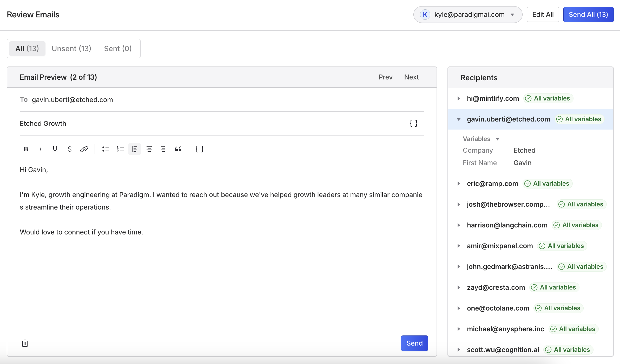Right-align the email body text

[x=163, y=149]
